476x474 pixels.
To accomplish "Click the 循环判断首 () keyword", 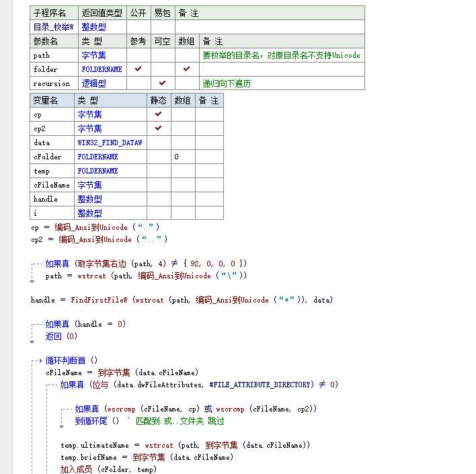I will tap(71, 361).
